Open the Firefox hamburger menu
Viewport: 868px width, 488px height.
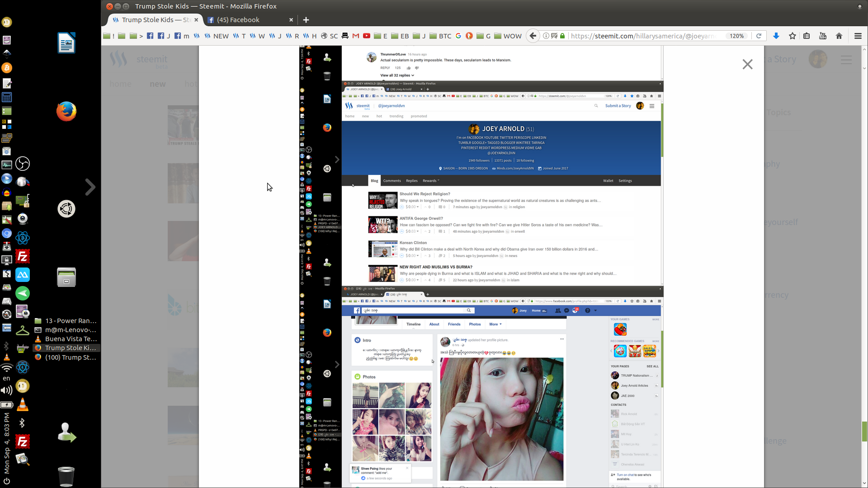pyautogui.click(x=858, y=36)
